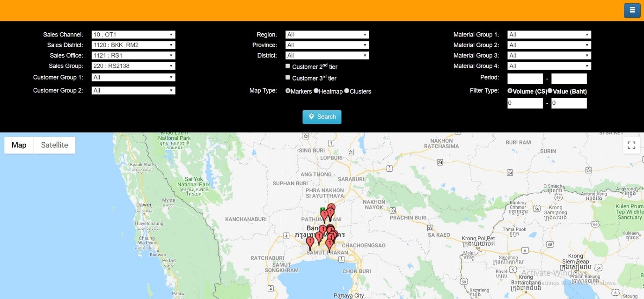644x299 pixels.
Task: Expand the Material Group 3 dropdown
Action: pos(549,55)
